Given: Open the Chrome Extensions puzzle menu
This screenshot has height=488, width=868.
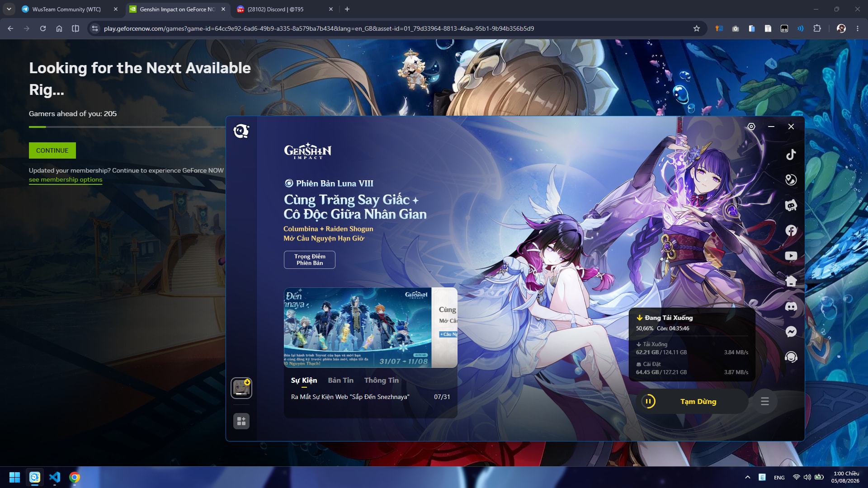Looking at the screenshot, I should [817, 28].
